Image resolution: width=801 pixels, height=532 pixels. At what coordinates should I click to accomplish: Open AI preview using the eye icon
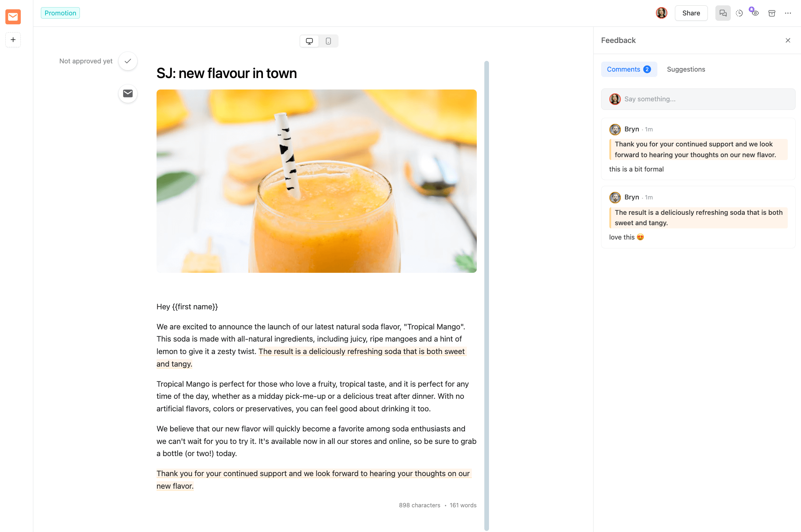coord(755,13)
